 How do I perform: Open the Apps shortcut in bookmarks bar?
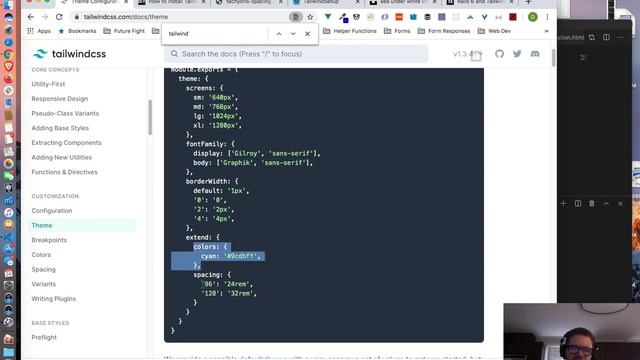coord(39,31)
